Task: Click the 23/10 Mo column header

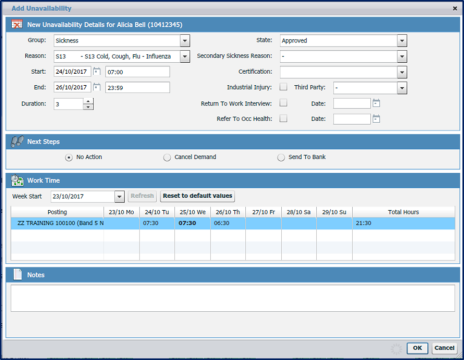Action: (121, 212)
